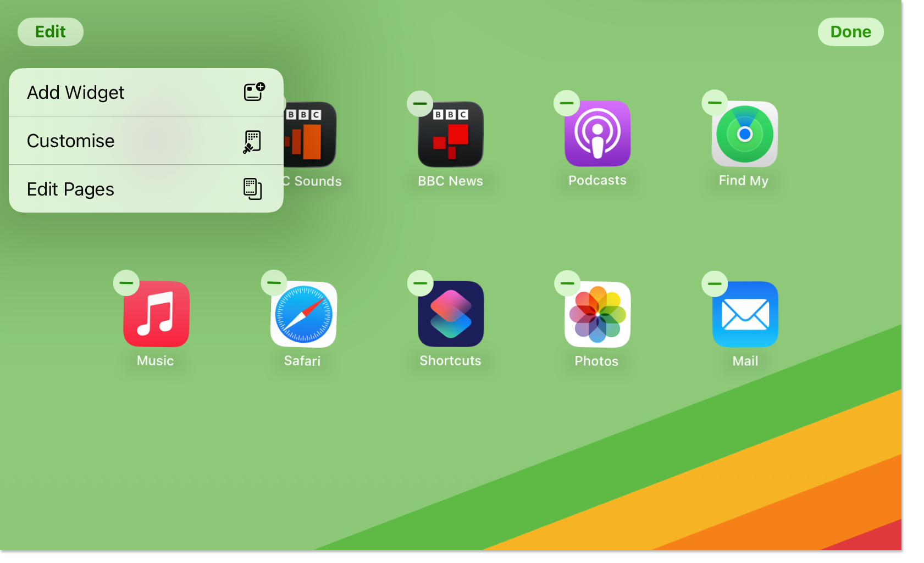Remove the Podcasts app

[x=566, y=103]
